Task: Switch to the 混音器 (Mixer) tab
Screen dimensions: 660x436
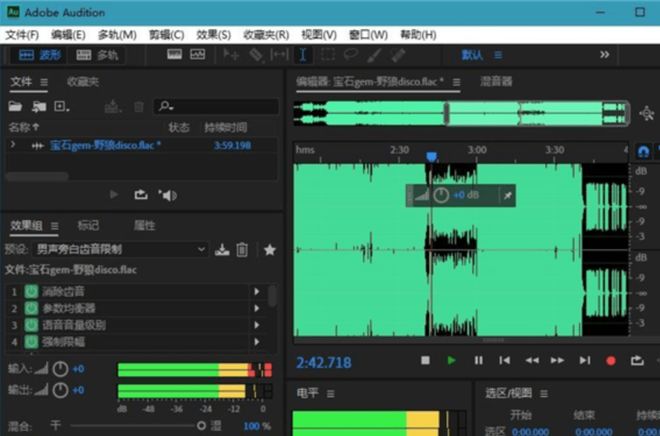Action: pyautogui.click(x=496, y=81)
